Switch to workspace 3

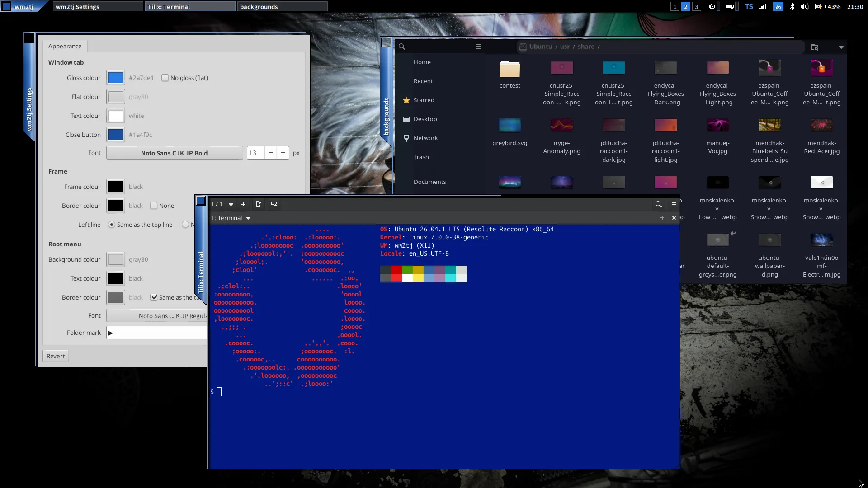697,7
